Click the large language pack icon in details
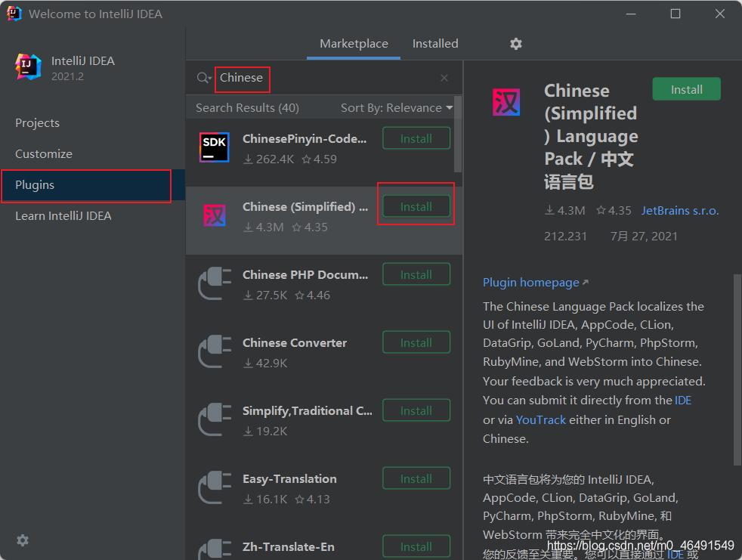742x560 pixels. pyautogui.click(x=506, y=102)
